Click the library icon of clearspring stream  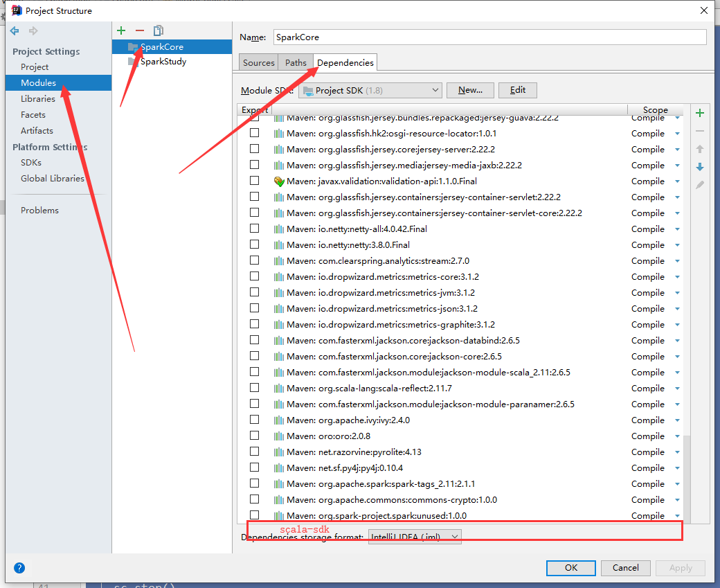tap(279, 261)
